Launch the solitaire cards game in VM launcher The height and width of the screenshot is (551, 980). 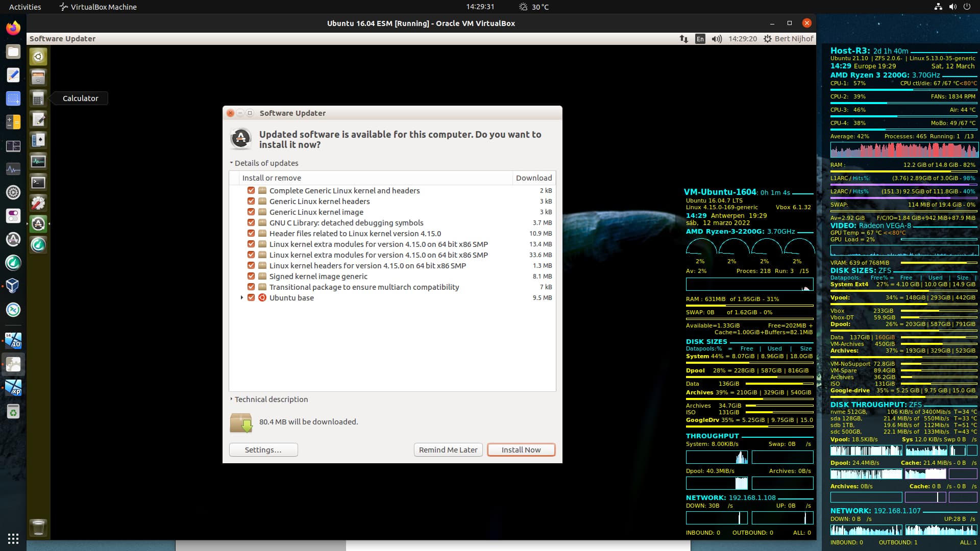tap(38, 140)
